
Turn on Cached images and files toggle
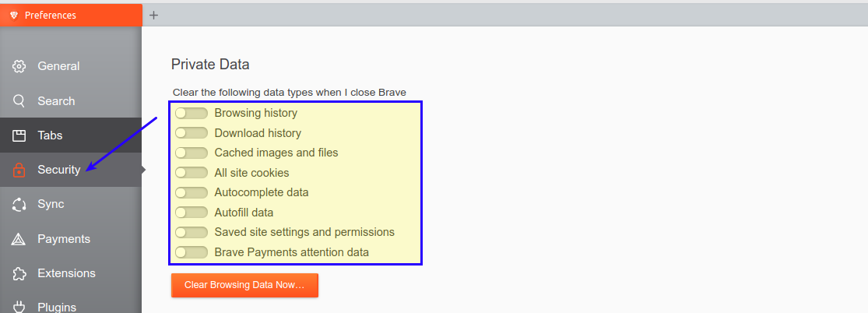(191, 153)
